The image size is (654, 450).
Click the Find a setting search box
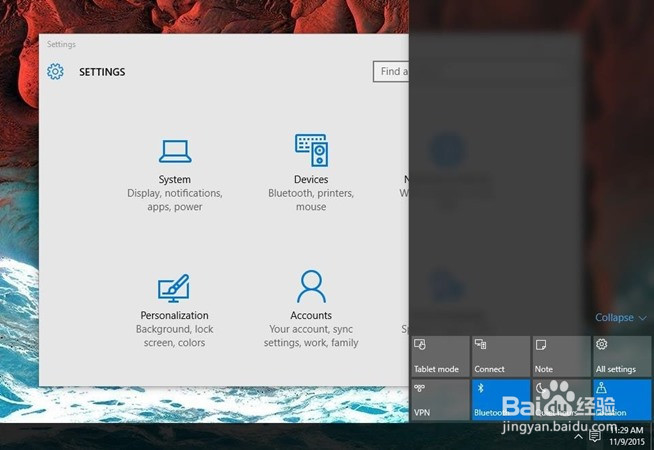click(391, 72)
